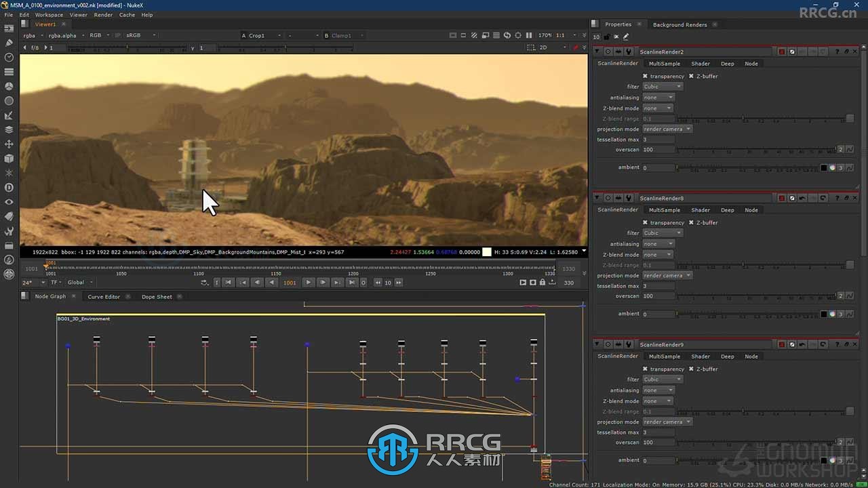Open the Transform nodes arrows icon
Image resolution: width=868 pixels, height=488 pixels.
point(9,144)
